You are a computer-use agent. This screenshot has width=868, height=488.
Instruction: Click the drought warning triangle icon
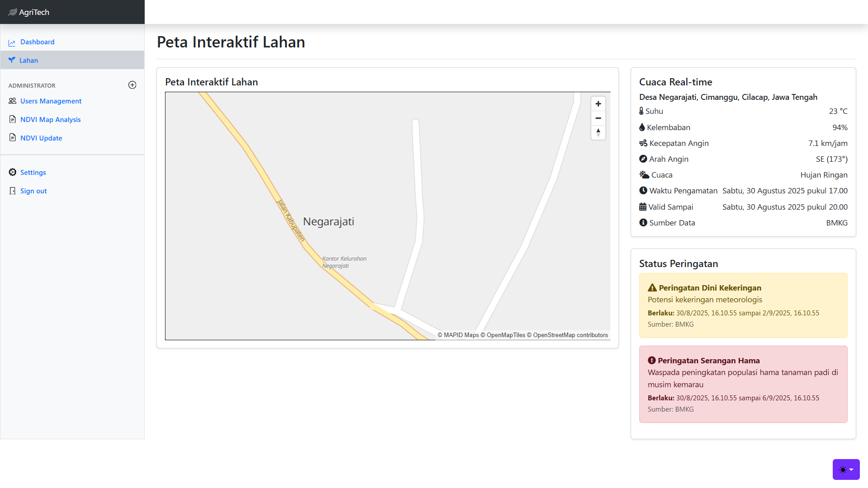click(652, 288)
